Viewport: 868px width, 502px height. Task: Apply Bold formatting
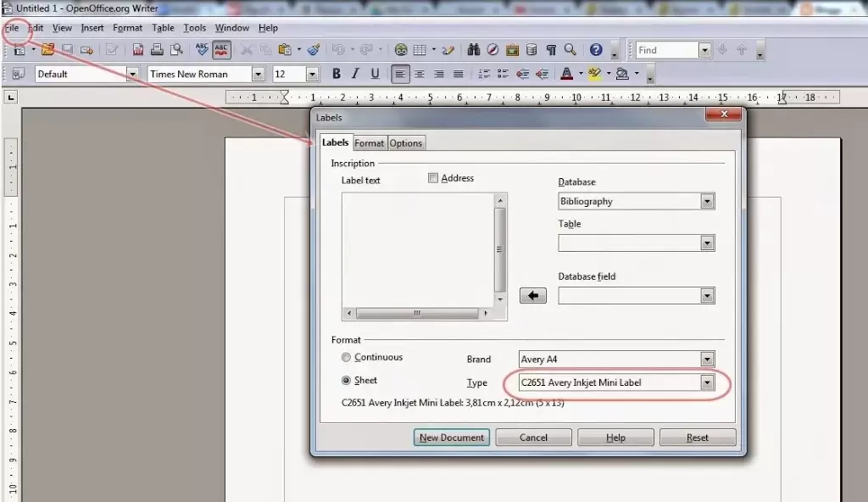pos(336,74)
